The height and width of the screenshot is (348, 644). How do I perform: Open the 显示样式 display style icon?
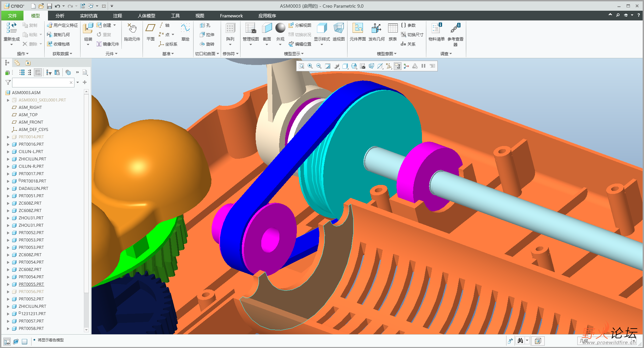click(322, 28)
